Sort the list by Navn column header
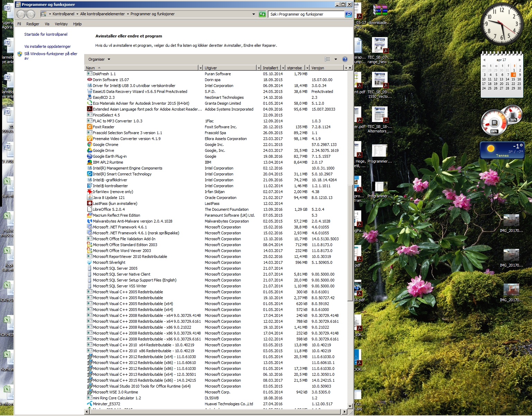 [141, 68]
